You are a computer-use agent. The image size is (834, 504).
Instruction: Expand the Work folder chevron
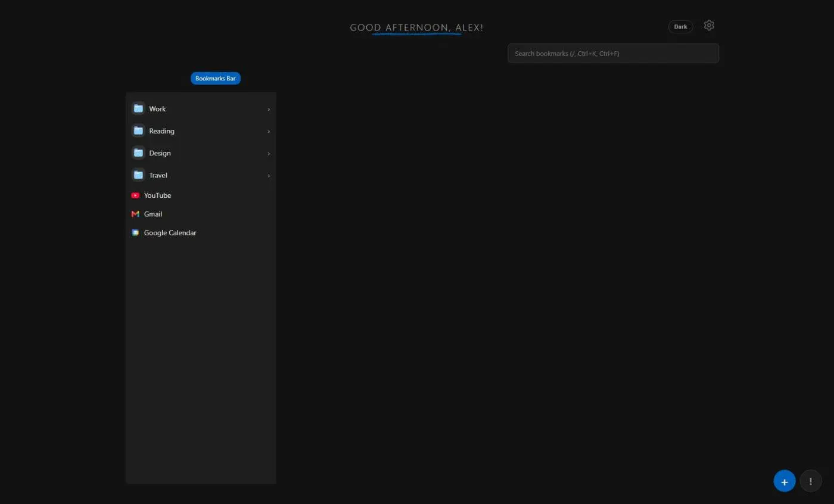click(x=269, y=109)
